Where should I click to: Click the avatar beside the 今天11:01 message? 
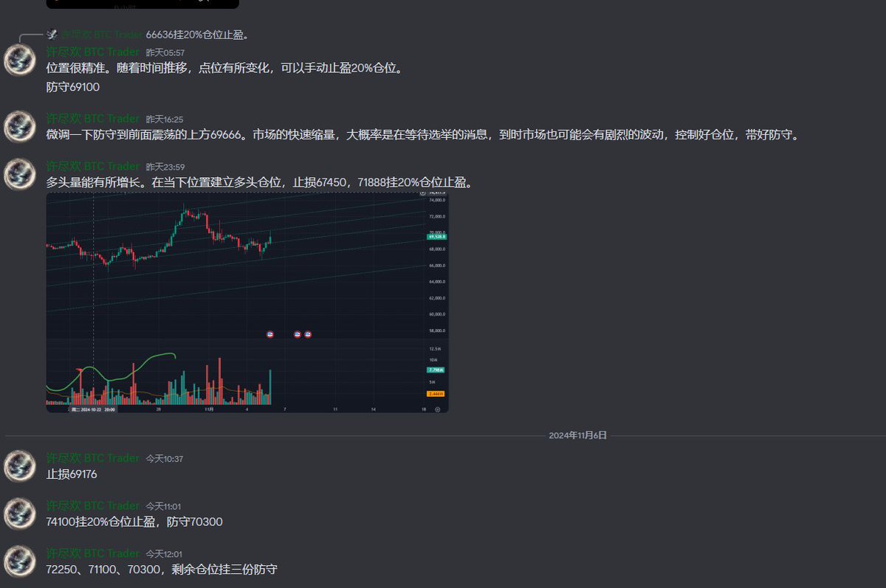pyautogui.click(x=19, y=514)
